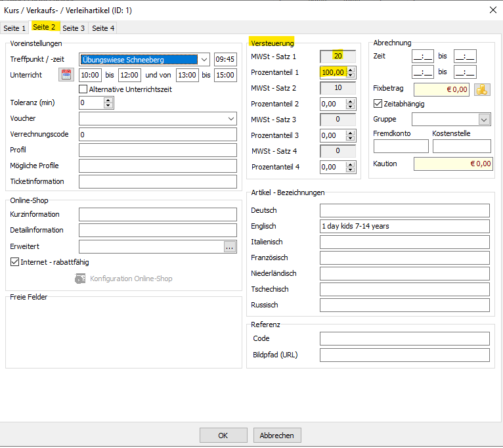Decrease Prozentanteil 1 spinner down
The height and width of the screenshot is (448, 503).
pyautogui.click(x=351, y=76)
